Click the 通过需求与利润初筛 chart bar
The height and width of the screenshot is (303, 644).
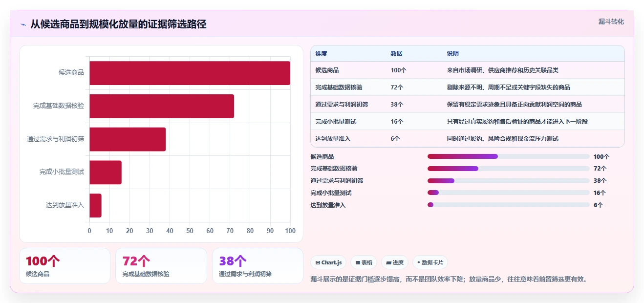click(x=128, y=139)
